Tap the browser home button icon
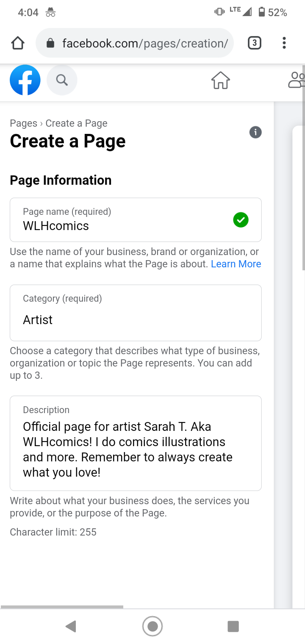The width and height of the screenshot is (305, 644). click(17, 43)
